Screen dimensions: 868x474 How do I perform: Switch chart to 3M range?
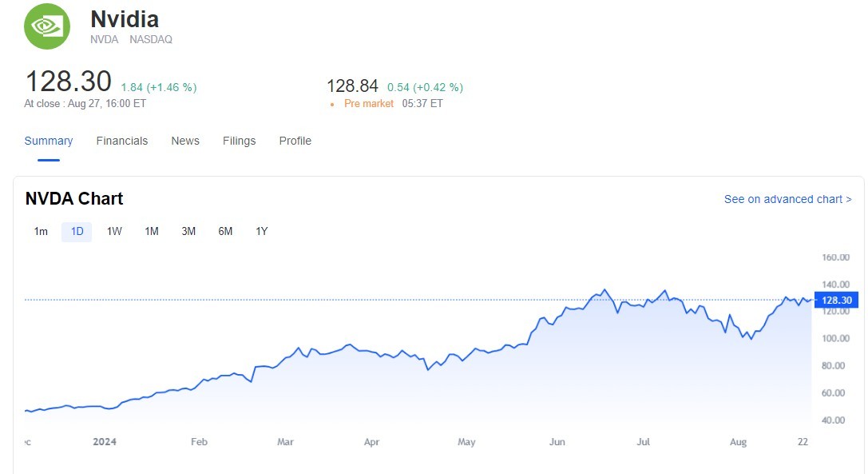(188, 232)
